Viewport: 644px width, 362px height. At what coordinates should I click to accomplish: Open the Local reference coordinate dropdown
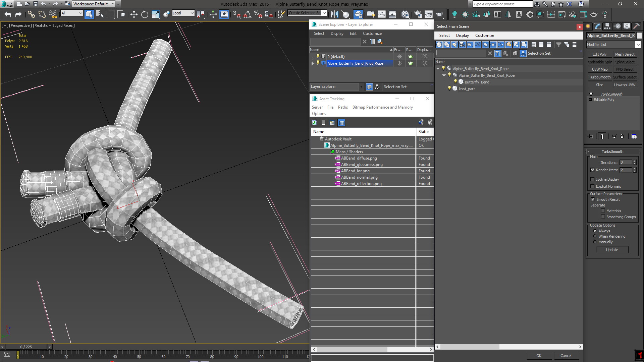(x=183, y=13)
